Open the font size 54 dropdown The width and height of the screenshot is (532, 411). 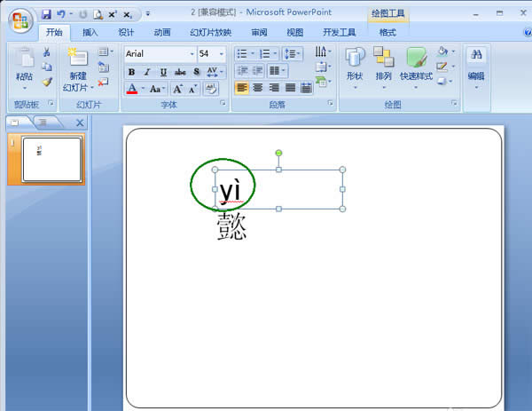[x=223, y=54]
